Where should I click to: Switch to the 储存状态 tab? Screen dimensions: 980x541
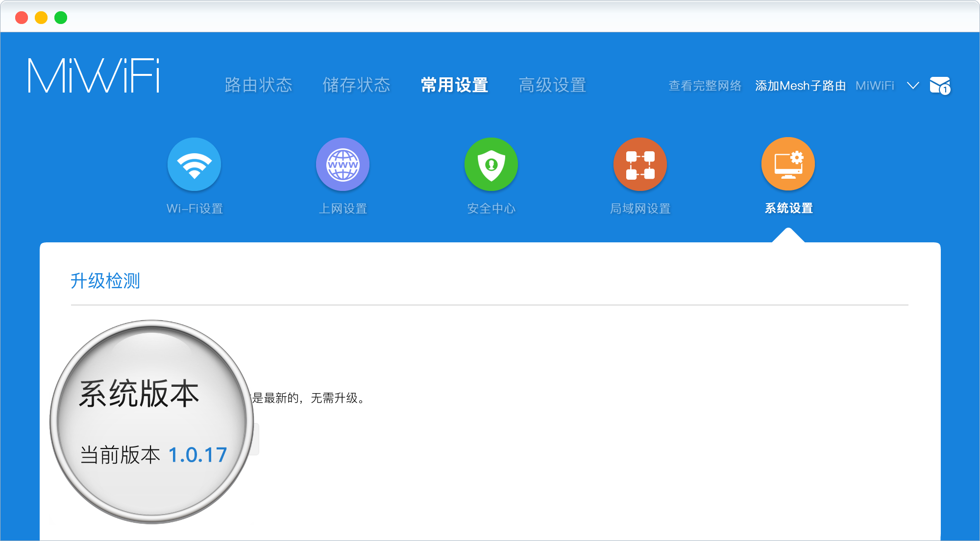click(x=356, y=85)
